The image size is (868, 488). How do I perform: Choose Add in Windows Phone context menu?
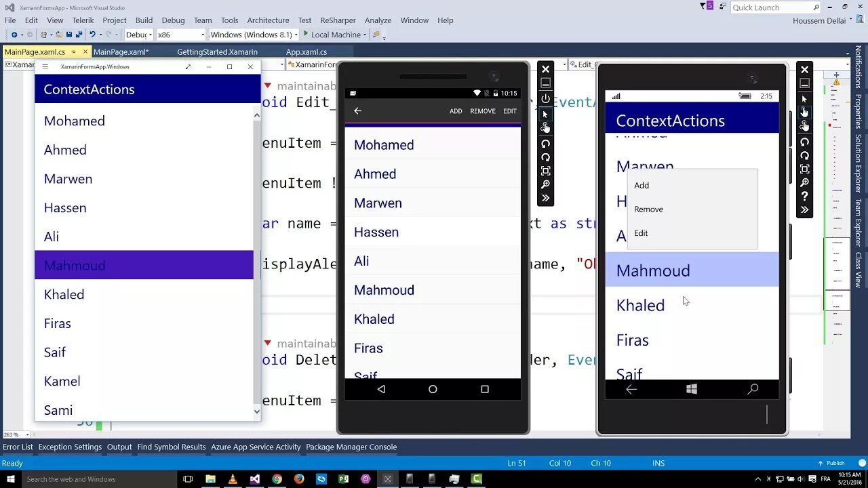click(x=692, y=185)
